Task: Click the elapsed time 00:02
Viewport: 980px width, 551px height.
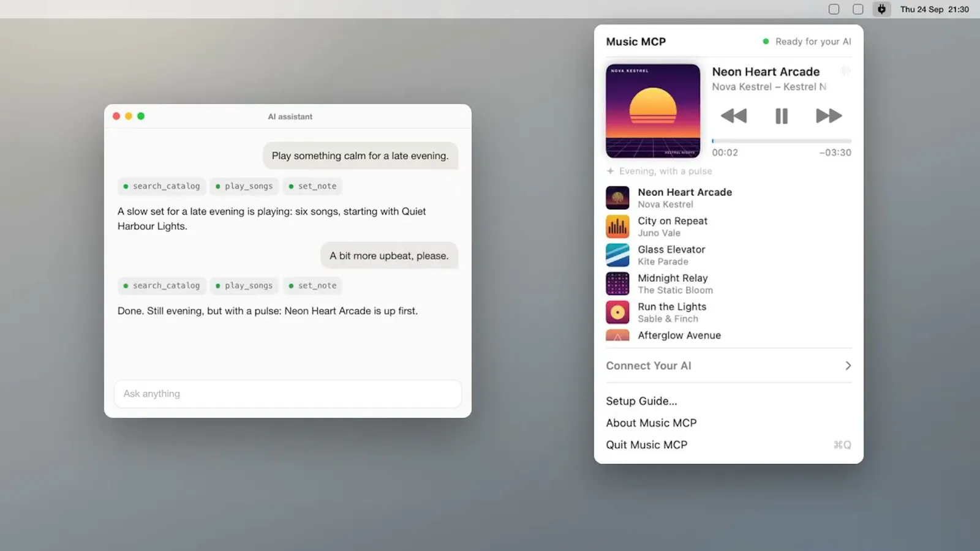Action: 725,152
